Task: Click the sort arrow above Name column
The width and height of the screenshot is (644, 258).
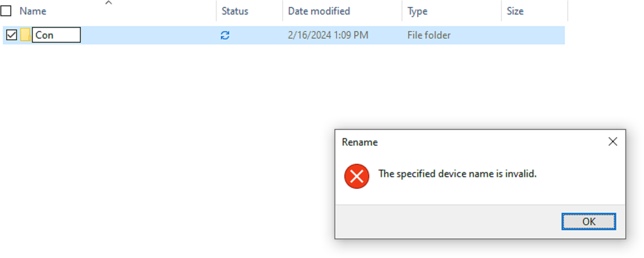Action: pyautogui.click(x=109, y=3)
